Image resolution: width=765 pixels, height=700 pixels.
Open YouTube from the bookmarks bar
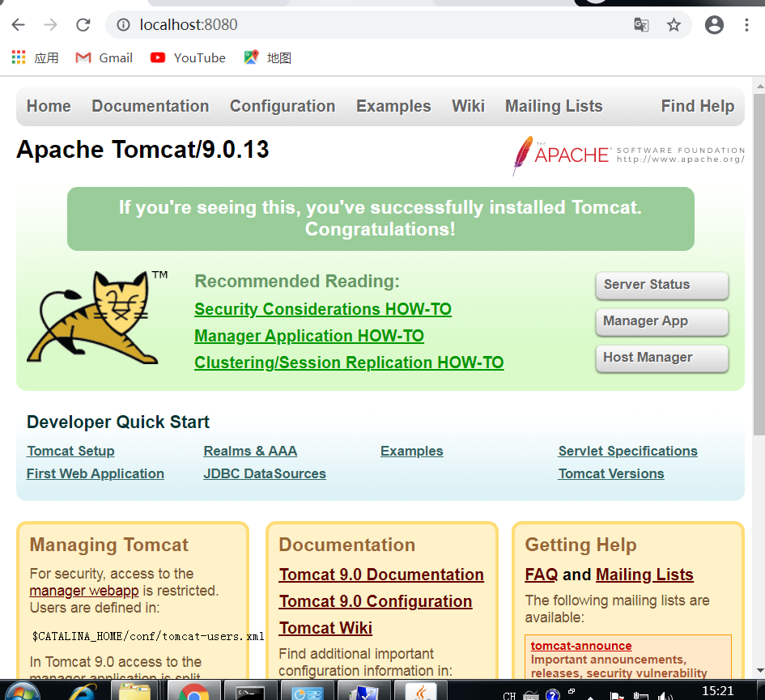(188, 57)
